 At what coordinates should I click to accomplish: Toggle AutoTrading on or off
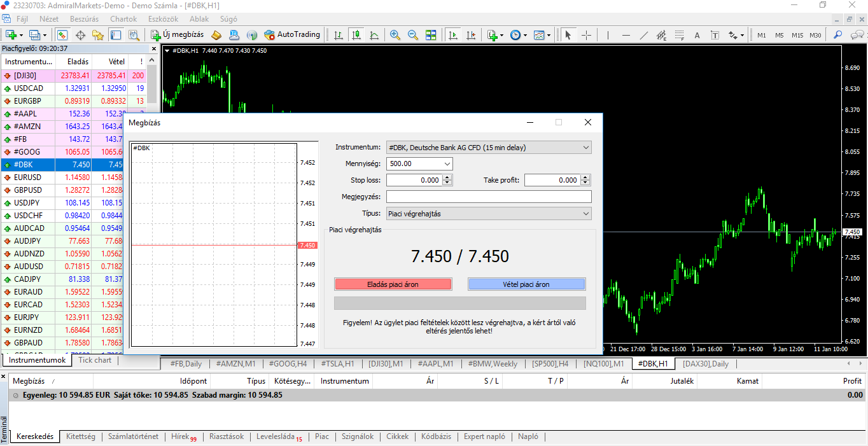pyautogui.click(x=292, y=35)
